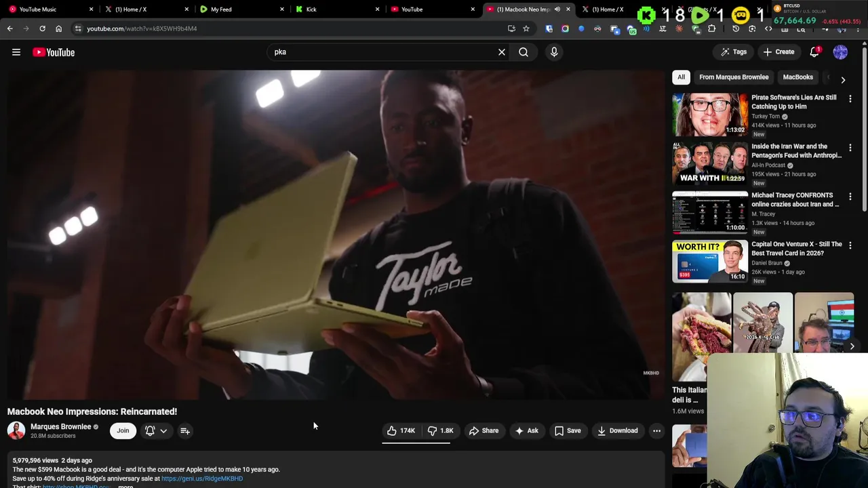Open the clock history extension icon
The width and height of the screenshot is (868, 488).
736,28
